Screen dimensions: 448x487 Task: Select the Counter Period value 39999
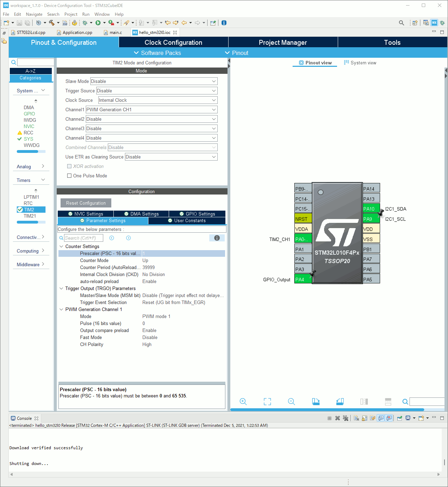click(149, 267)
